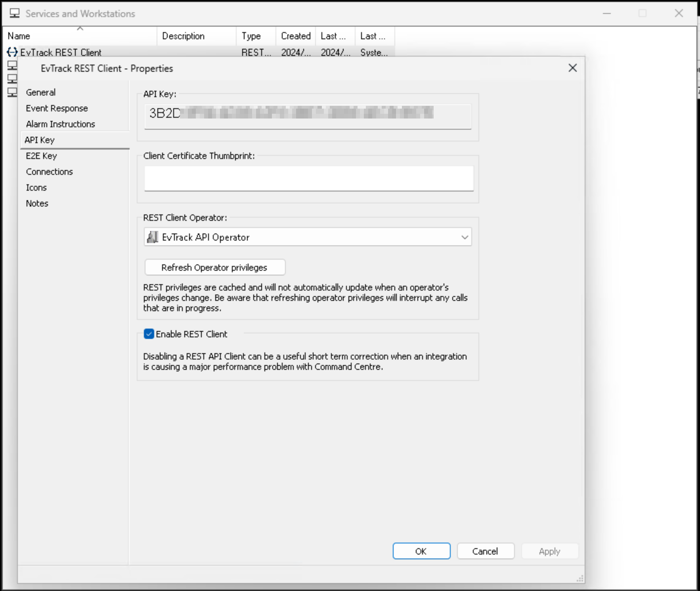This screenshot has width=700, height=591.
Task: Click the sort arrow above Name column
Action: [80, 29]
